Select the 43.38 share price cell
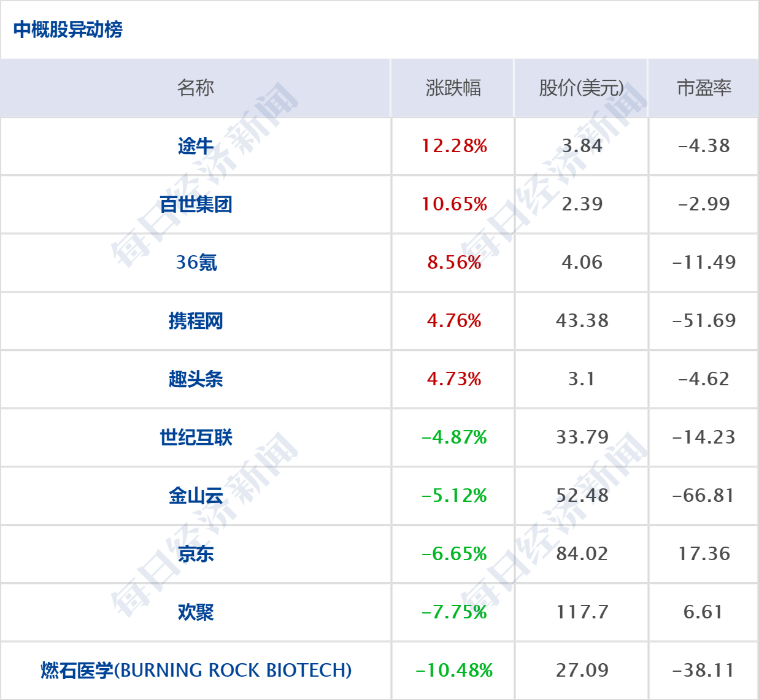759x700 pixels. [582, 321]
